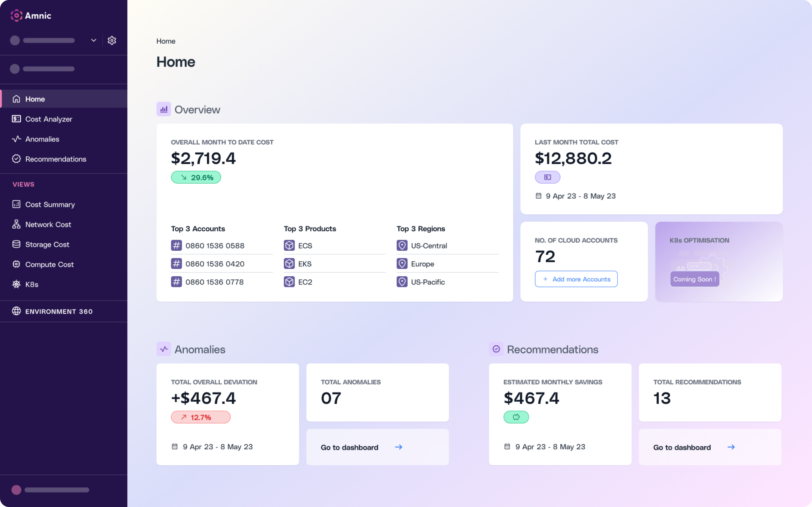Select the Compute Cost menu item

pos(49,264)
